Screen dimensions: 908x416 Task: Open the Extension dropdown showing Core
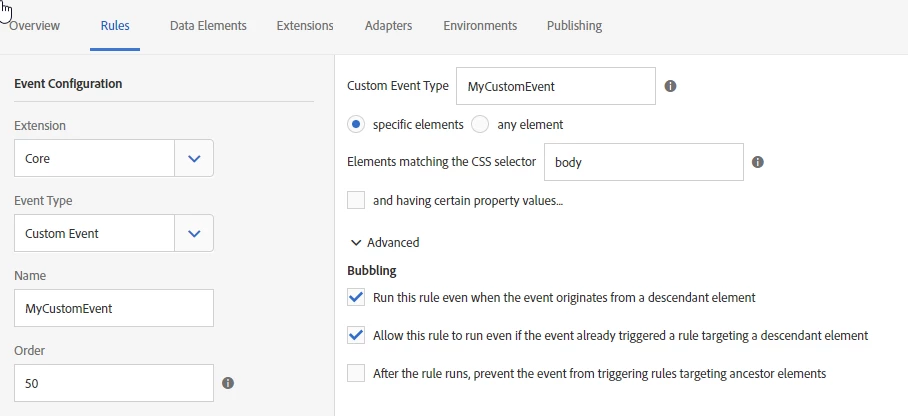click(x=114, y=158)
